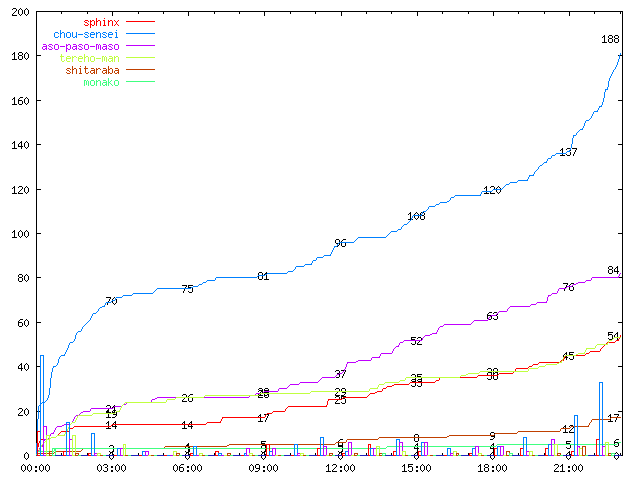Click the 200 y-axis tick label
640x480 pixels.
tap(18, 12)
